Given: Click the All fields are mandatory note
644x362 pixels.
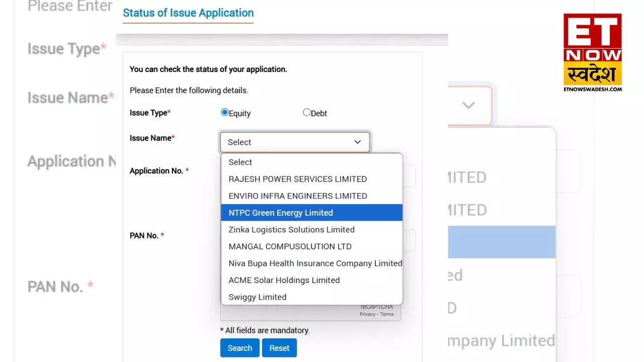Looking at the screenshot, I should point(265,330).
